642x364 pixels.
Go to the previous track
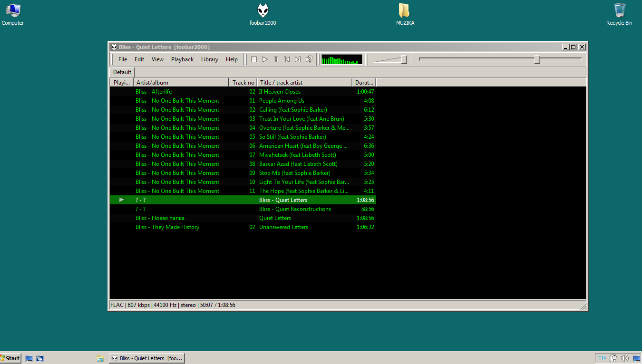tap(287, 59)
